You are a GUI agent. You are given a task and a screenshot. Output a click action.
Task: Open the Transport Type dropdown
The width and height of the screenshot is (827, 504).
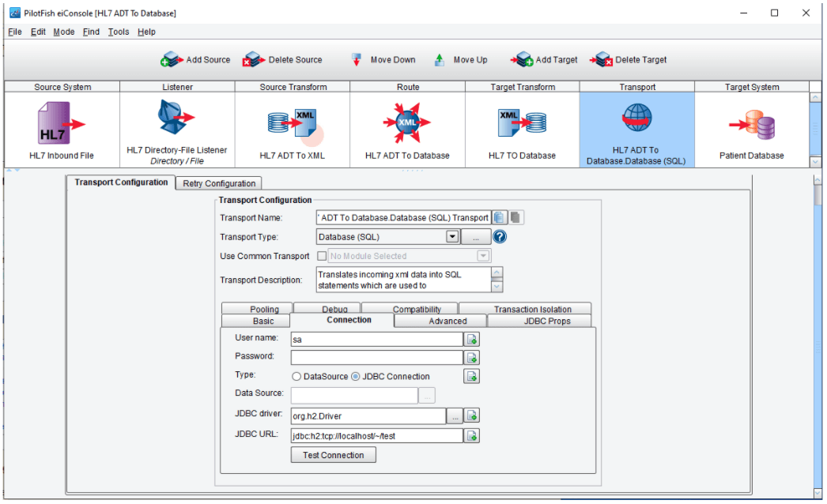coord(452,237)
